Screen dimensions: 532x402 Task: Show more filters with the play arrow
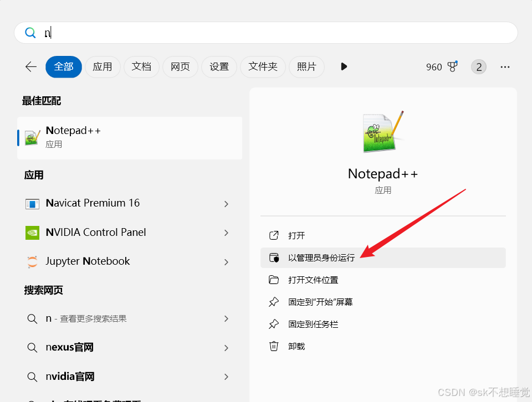(x=344, y=66)
